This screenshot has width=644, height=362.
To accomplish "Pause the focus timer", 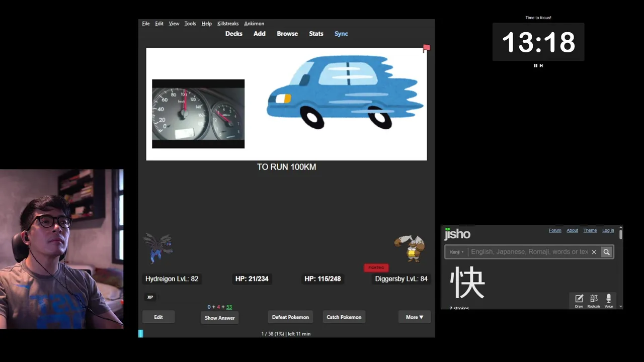I will tap(535, 65).
